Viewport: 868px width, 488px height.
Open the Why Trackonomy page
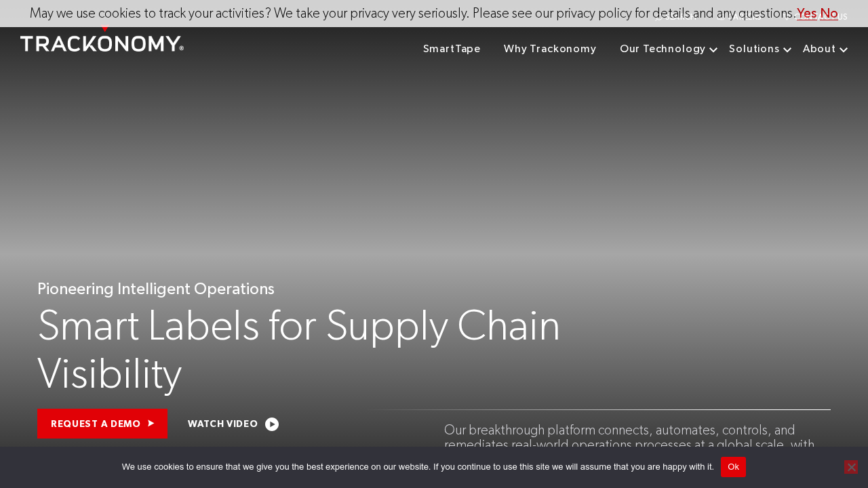coord(550,49)
